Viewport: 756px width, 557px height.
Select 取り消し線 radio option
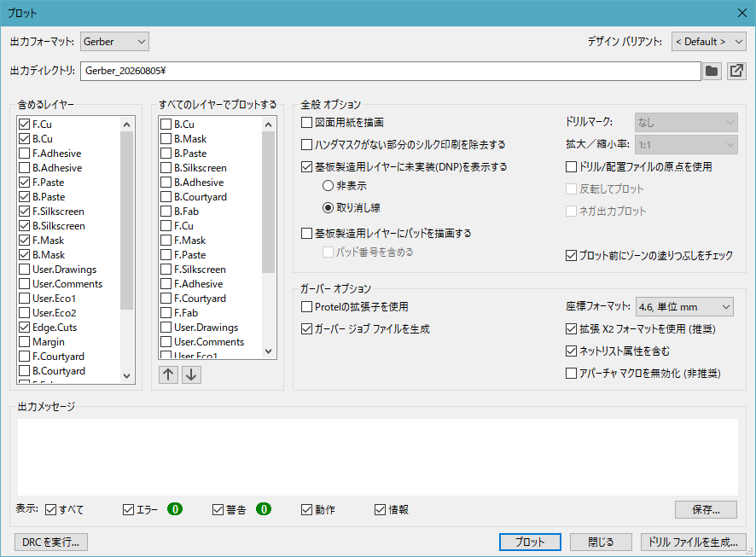[328, 207]
